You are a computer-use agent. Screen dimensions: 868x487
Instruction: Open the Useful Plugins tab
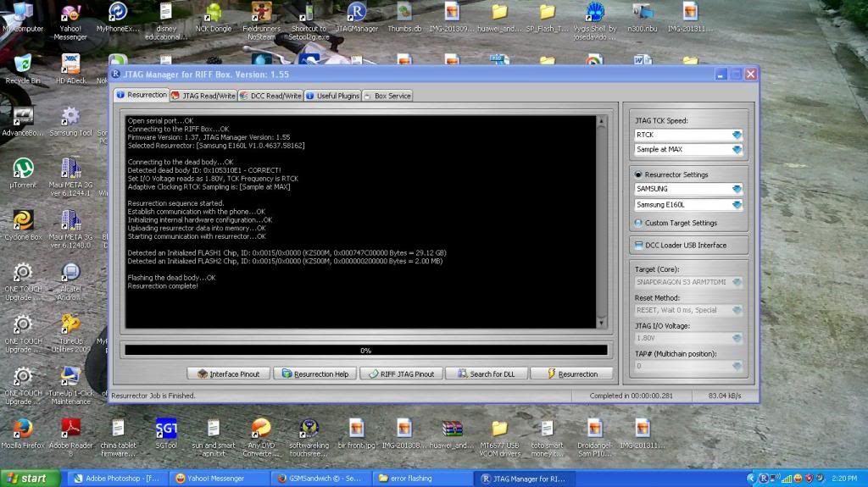[x=332, y=96]
